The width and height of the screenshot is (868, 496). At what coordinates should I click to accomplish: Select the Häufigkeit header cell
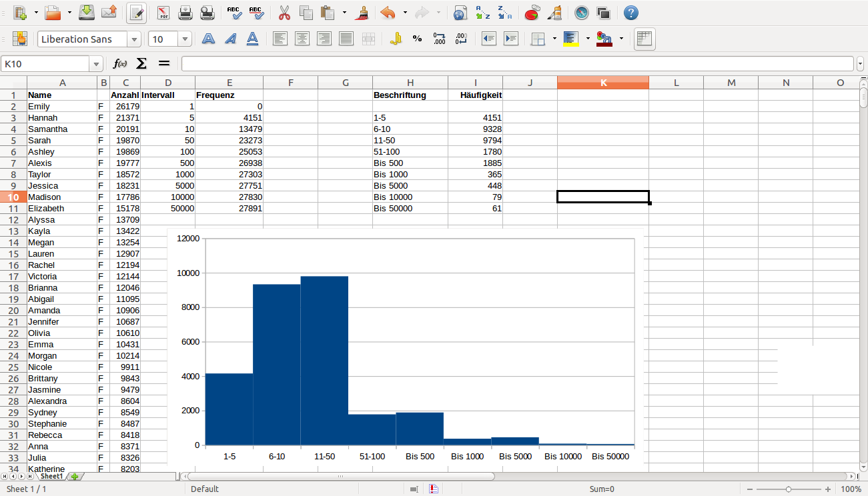475,95
